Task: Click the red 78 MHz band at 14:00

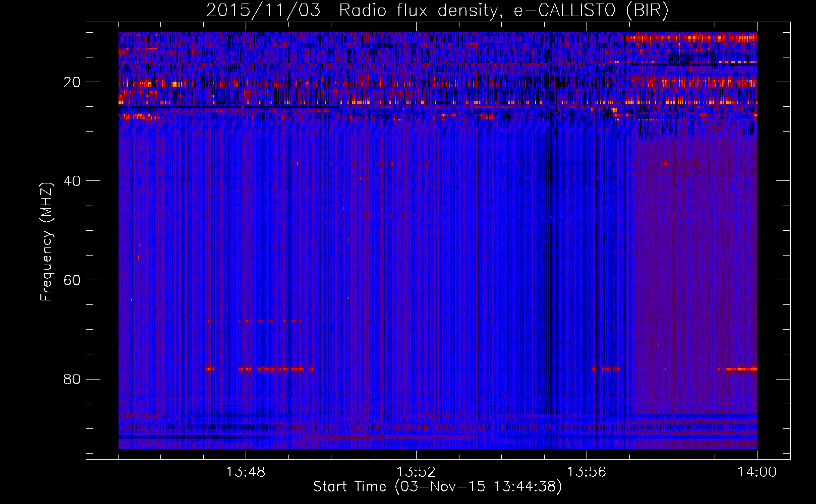Action: (741, 369)
